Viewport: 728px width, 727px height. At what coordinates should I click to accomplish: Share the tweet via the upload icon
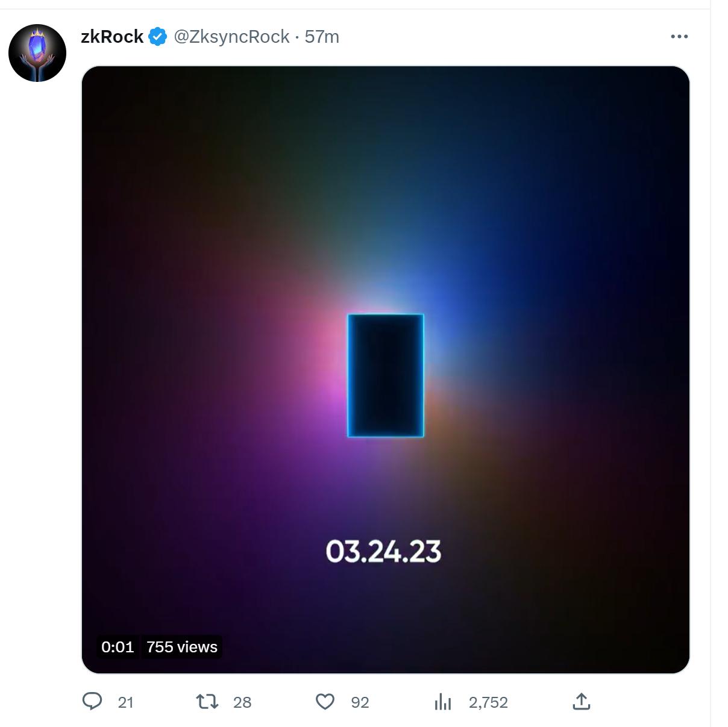pyautogui.click(x=581, y=702)
